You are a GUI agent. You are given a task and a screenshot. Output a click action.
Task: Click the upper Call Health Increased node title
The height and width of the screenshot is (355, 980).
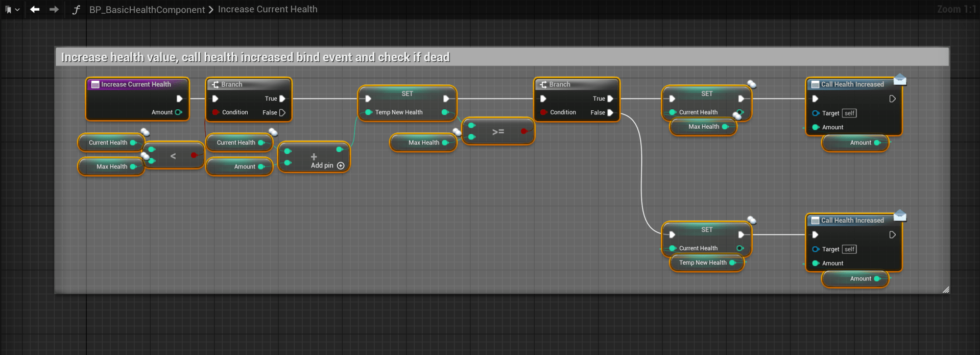(852, 84)
